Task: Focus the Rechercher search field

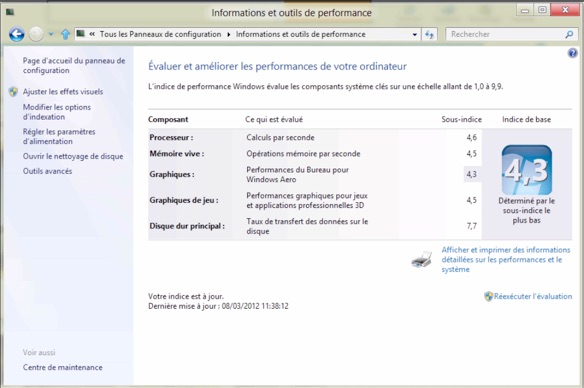Action: coord(505,34)
